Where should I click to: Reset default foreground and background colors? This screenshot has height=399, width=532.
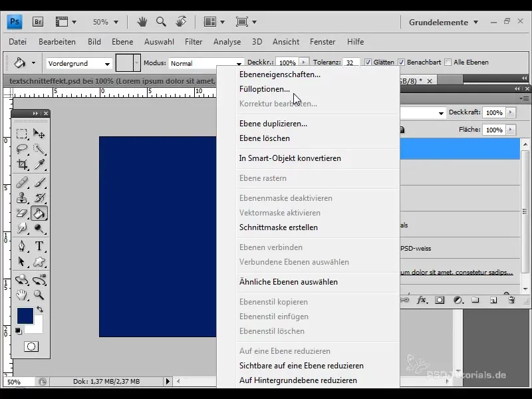coord(19,331)
